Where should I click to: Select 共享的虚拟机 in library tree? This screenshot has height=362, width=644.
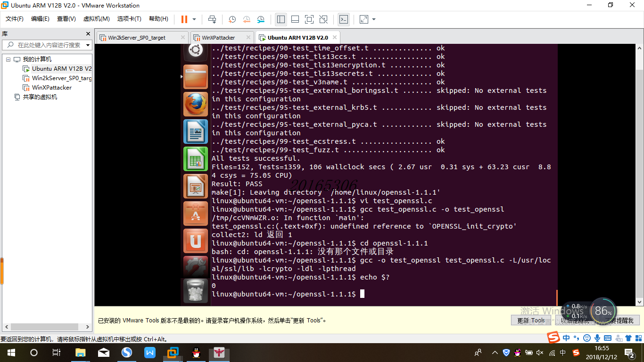(35, 97)
